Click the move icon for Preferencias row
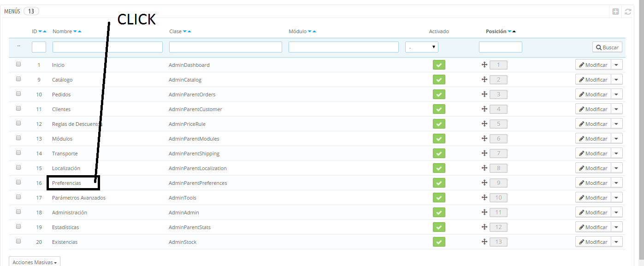This screenshot has height=266, width=644. [x=484, y=183]
